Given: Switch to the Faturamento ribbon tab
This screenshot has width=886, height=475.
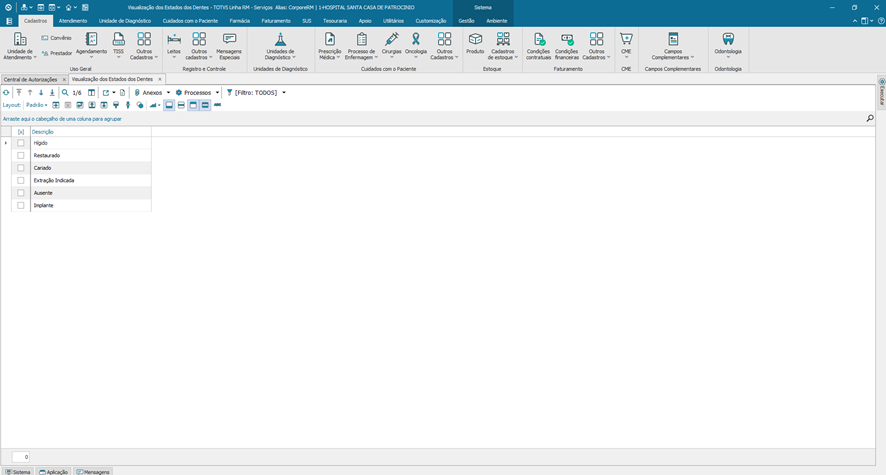Looking at the screenshot, I should (276, 21).
